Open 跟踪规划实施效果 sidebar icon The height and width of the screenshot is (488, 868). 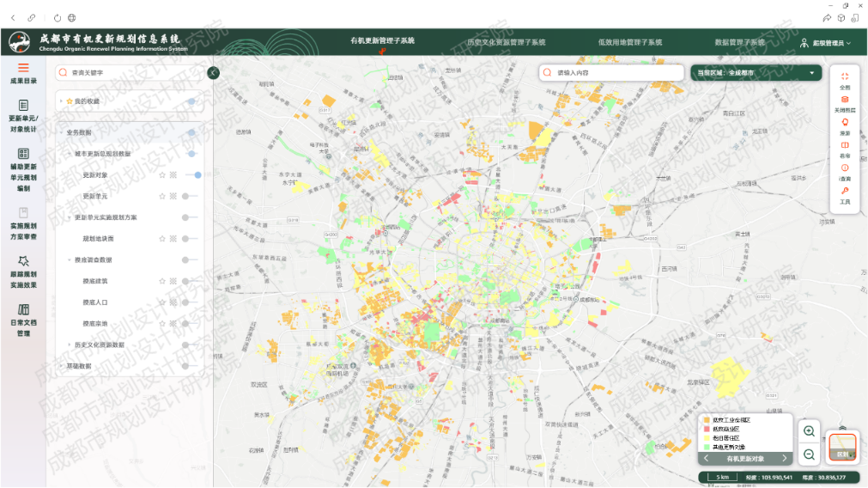(23, 261)
